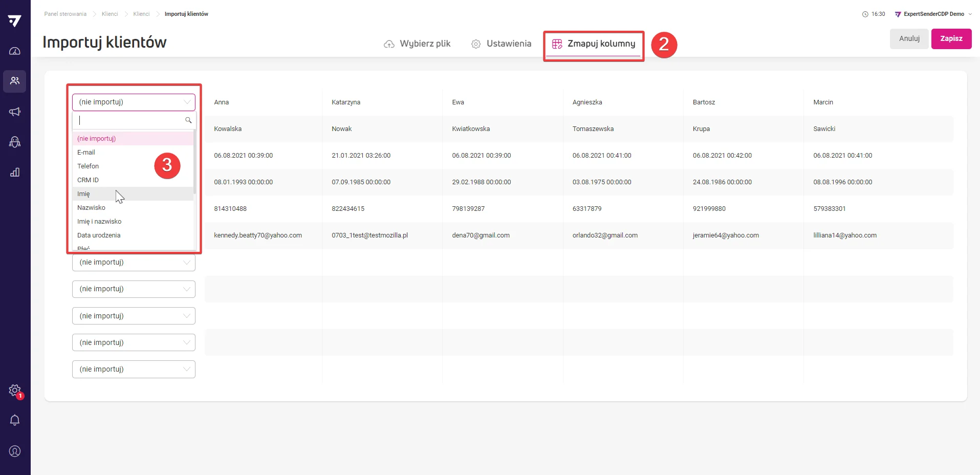The width and height of the screenshot is (980, 475).
Task: Click the Zapisz button
Action: point(951,39)
